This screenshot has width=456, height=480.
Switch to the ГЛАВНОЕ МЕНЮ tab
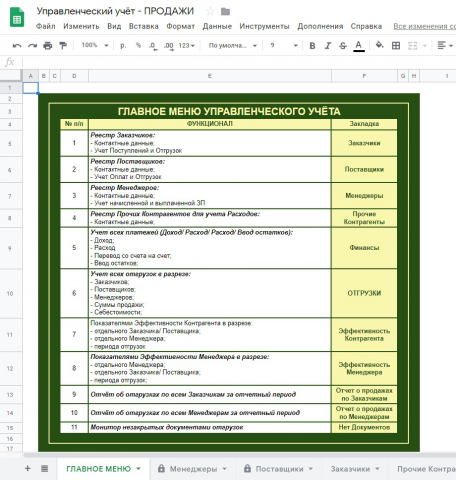[x=99, y=469]
